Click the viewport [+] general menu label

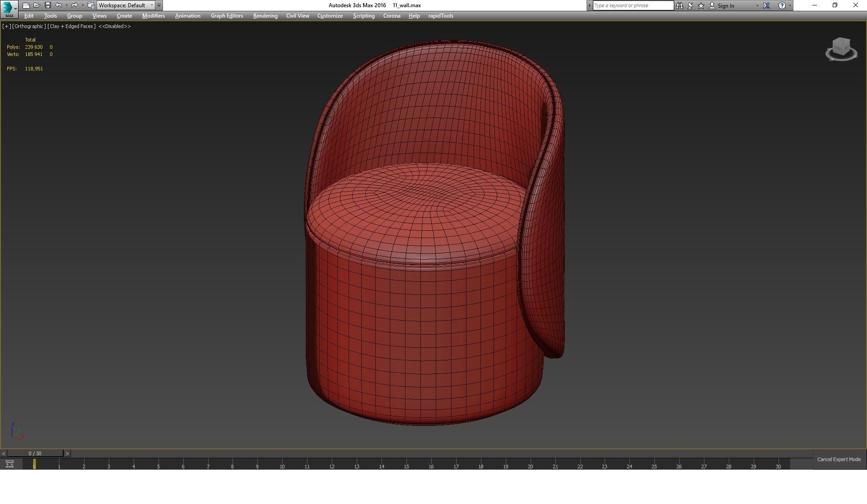pos(7,26)
